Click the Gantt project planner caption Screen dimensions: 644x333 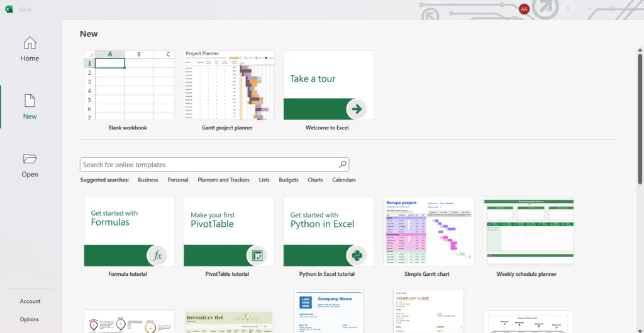click(x=227, y=128)
